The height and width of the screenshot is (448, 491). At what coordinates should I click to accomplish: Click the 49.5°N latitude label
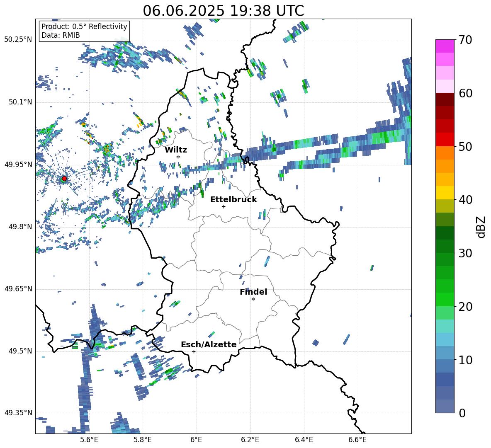(x=20, y=351)
